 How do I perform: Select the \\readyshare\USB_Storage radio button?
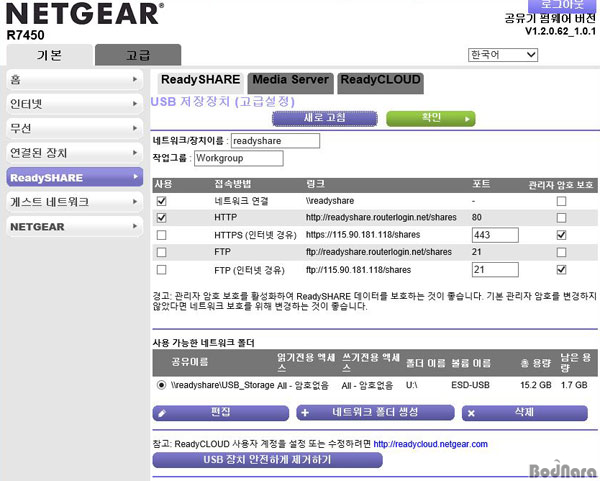click(161, 385)
